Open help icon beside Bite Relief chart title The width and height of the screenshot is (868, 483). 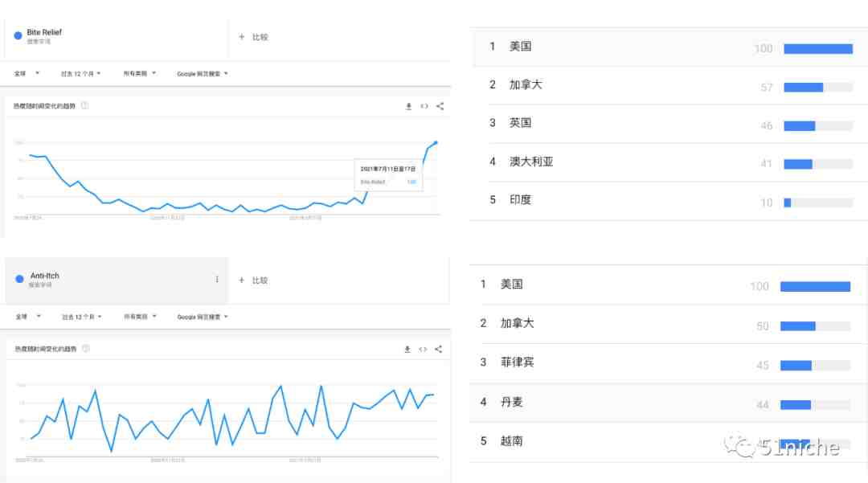tap(84, 105)
